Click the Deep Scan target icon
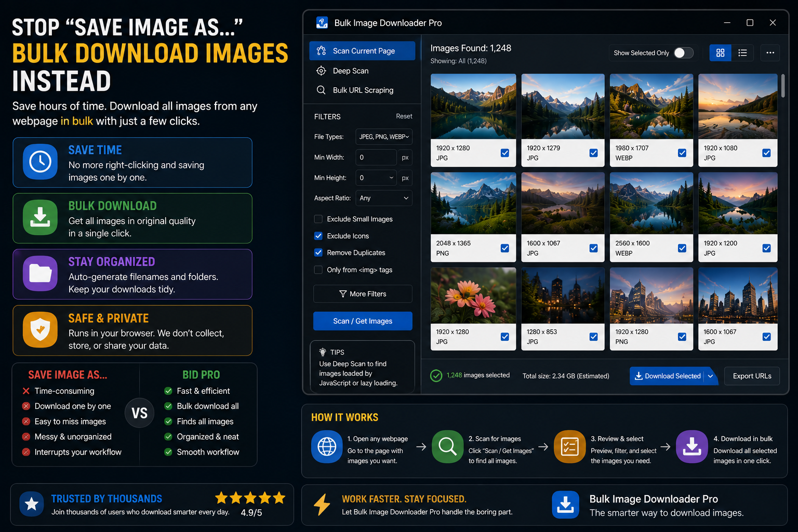Viewport: 798px width, 532px height. [x=322, y=71]
